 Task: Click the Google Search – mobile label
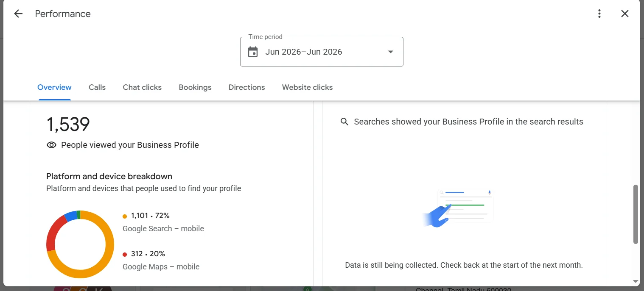(163, 229)
